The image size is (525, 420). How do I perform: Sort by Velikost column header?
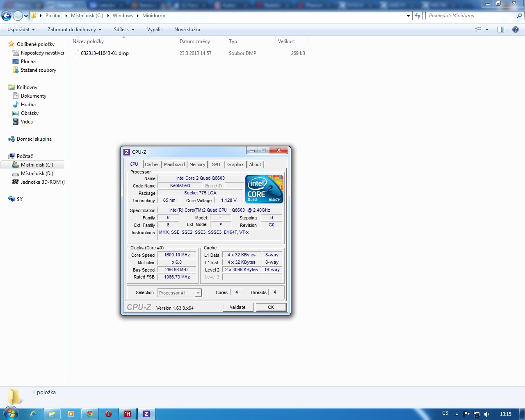(x=291, y=41)
